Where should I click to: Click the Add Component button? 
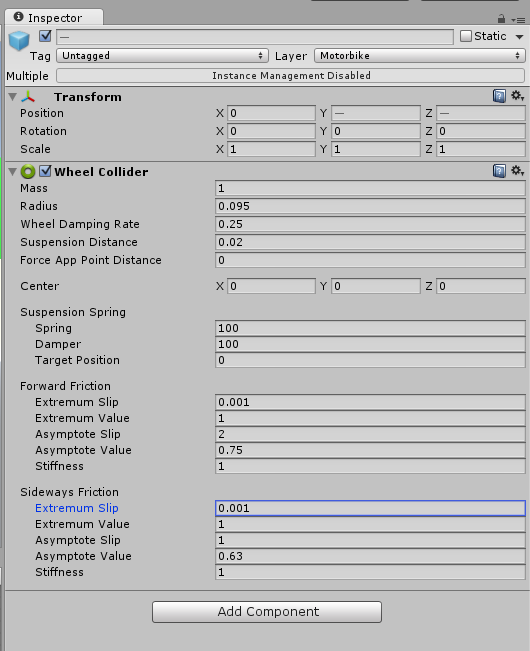tap(267, 612)
